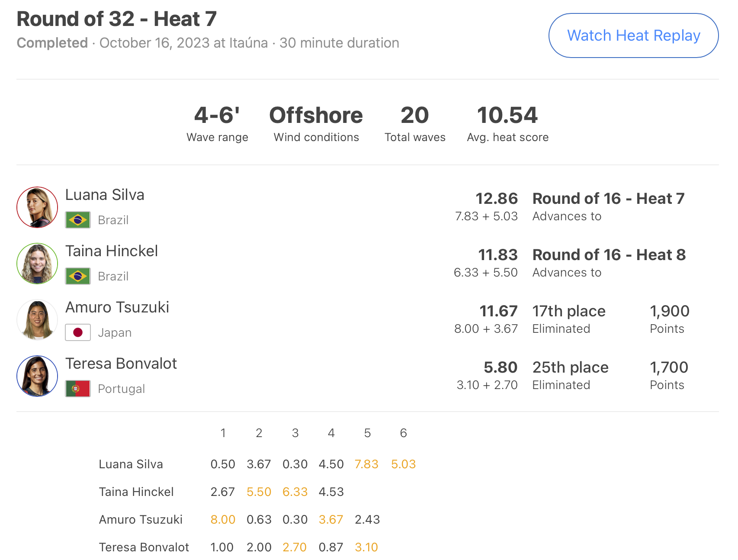Open the Watch Heat Replay button
Viewport: 738px width, 560px height.
point(633,35)
